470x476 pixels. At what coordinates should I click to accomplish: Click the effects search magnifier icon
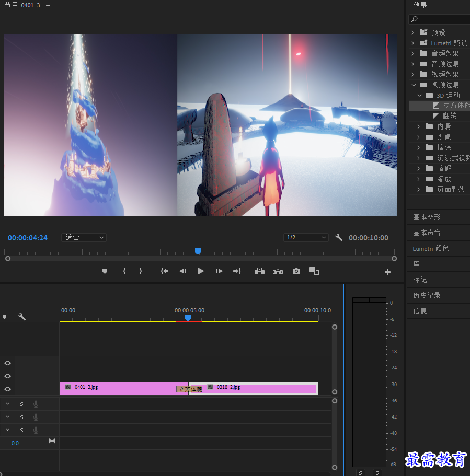pos(415,19)
